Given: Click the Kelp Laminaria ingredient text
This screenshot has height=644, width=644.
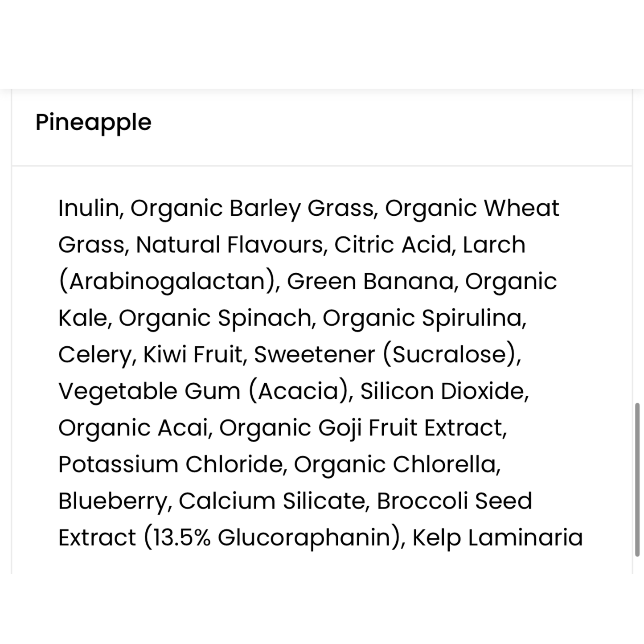Looking at the screenshot, I should (497, 537).
